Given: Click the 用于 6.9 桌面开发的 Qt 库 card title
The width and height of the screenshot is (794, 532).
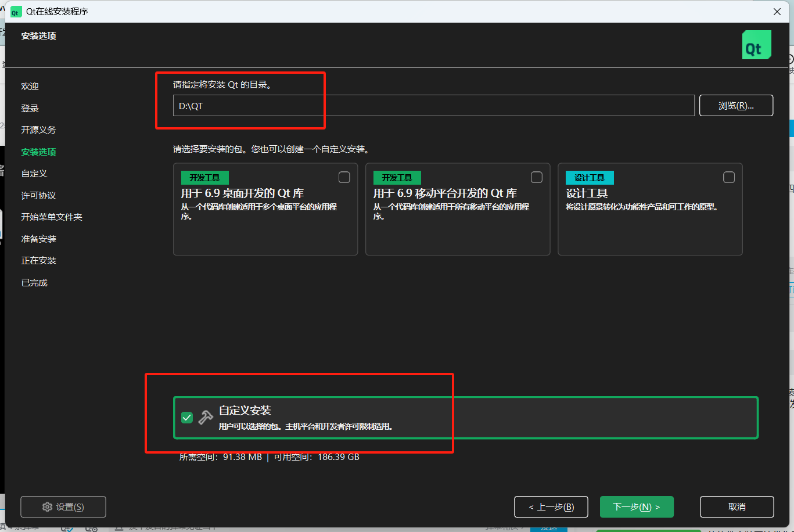Looking at the screenshot, I should coord(242,193).
